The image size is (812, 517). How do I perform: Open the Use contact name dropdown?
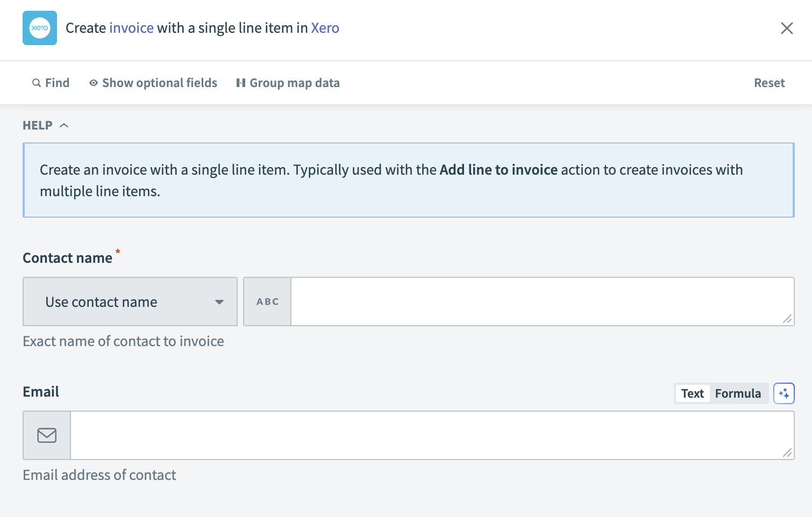click(x=130, y=301)
